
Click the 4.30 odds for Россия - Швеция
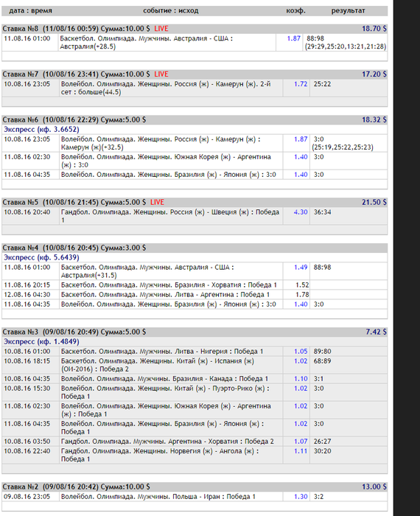pos(301,212)
